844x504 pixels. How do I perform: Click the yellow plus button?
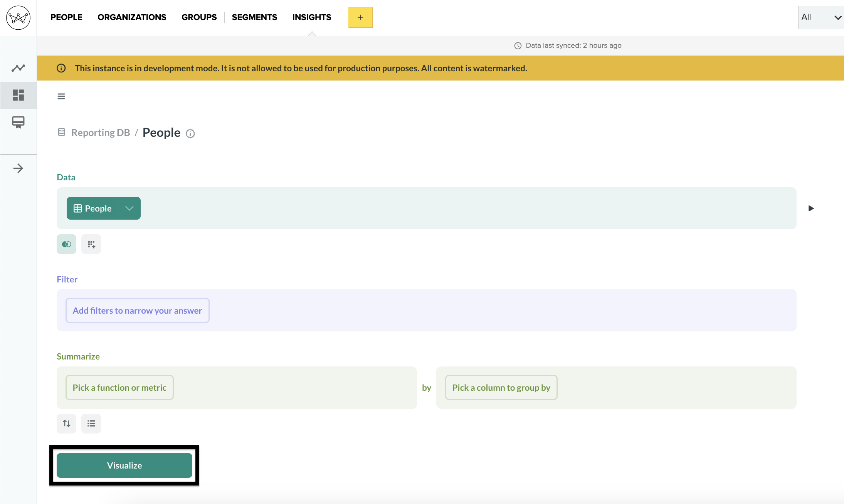360,17
